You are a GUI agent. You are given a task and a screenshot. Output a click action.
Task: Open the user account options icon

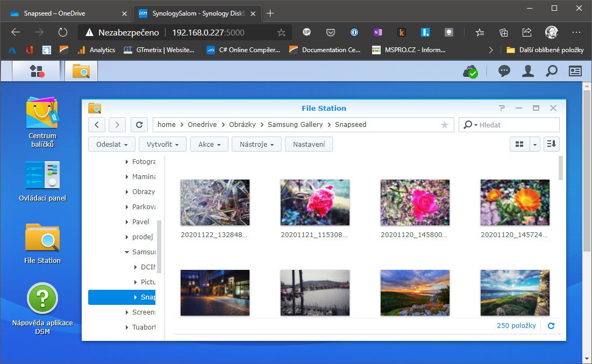(x=528, y=71)
